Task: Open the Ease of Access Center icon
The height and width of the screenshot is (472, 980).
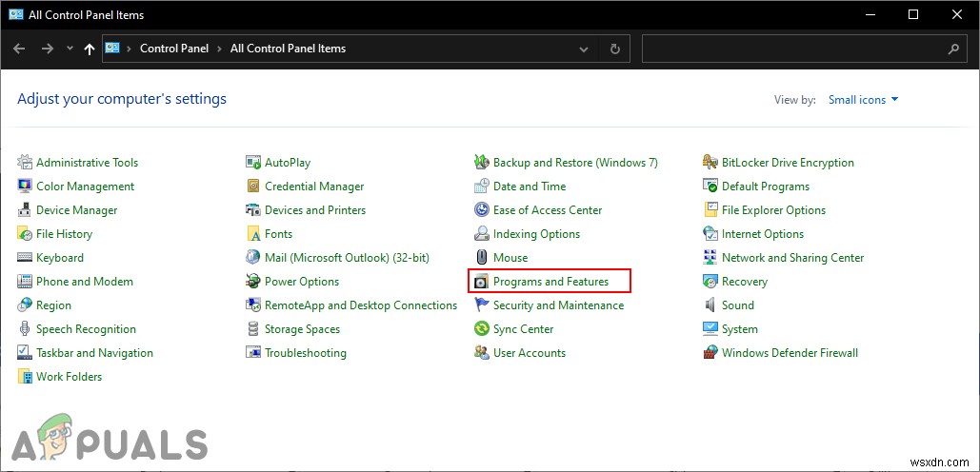Action: pyautogui.click(x=481, y=209)
